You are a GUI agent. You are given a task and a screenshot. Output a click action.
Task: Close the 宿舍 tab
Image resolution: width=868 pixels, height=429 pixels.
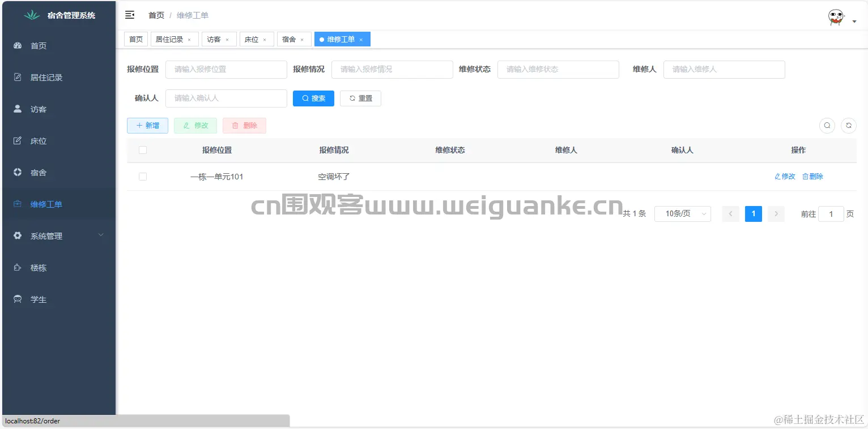[302, 40]
